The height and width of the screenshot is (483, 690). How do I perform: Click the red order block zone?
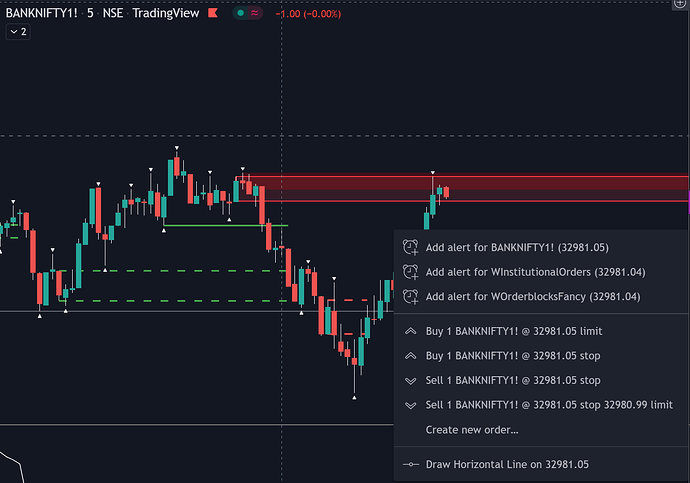pyautogui.click(x=462, y=189)
